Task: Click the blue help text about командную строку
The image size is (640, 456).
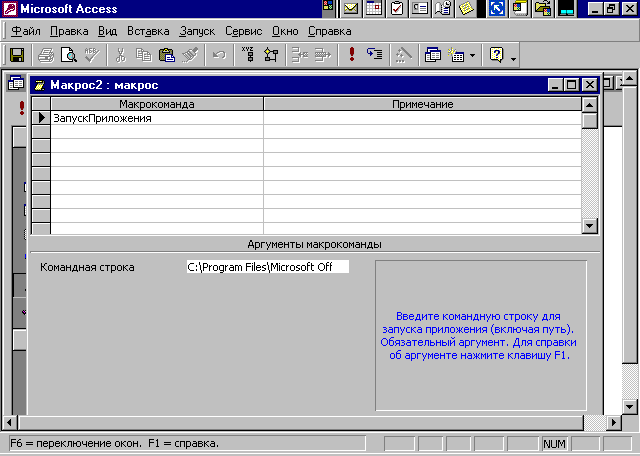Action: click(478, 336)
